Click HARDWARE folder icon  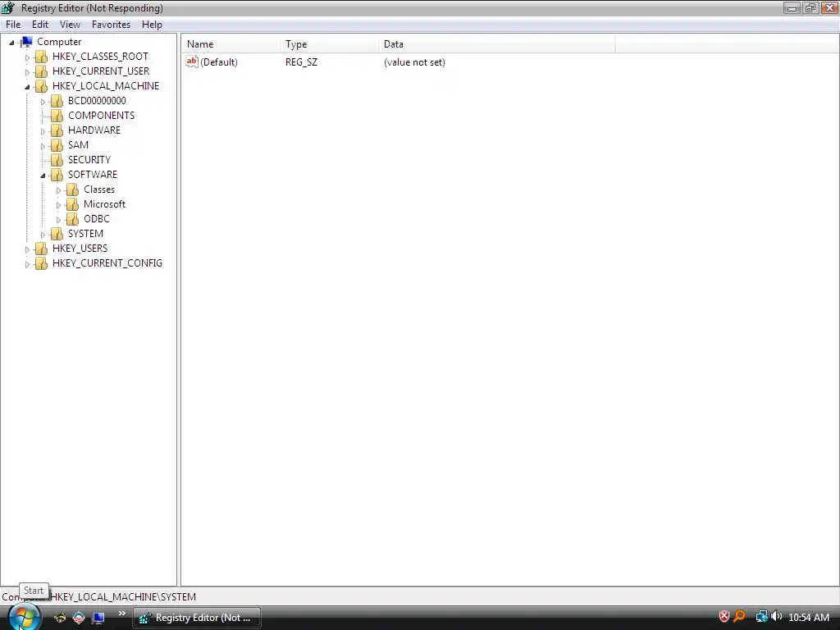(x=57, y=130)
